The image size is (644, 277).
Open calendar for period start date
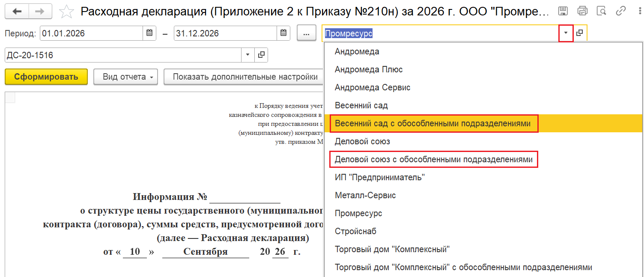[x=149, y=33]
